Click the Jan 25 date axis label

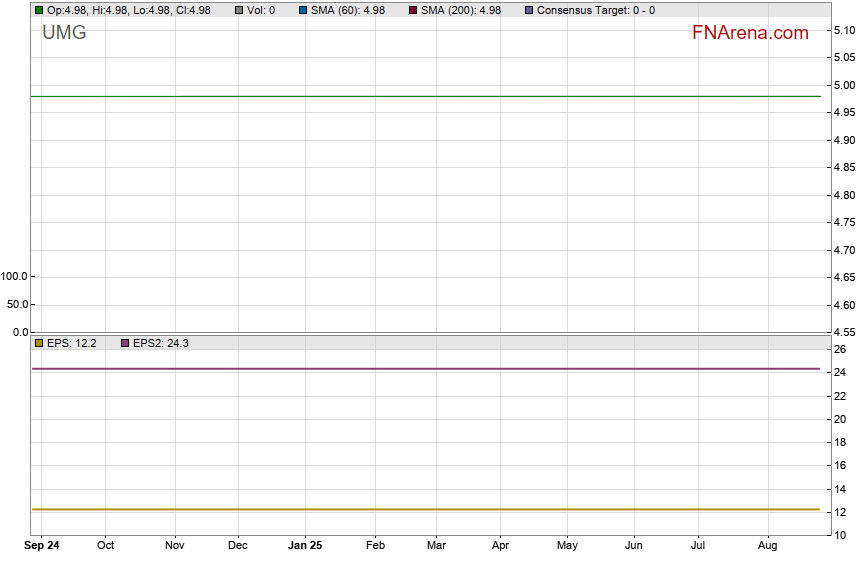pyautogui.click(x=304, y=545)
